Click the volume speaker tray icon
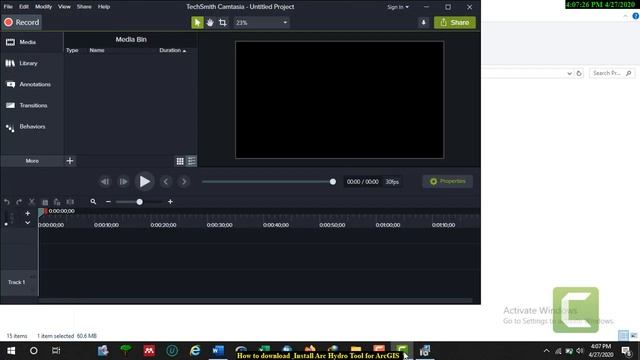The image size is (640, 360). 580,351
